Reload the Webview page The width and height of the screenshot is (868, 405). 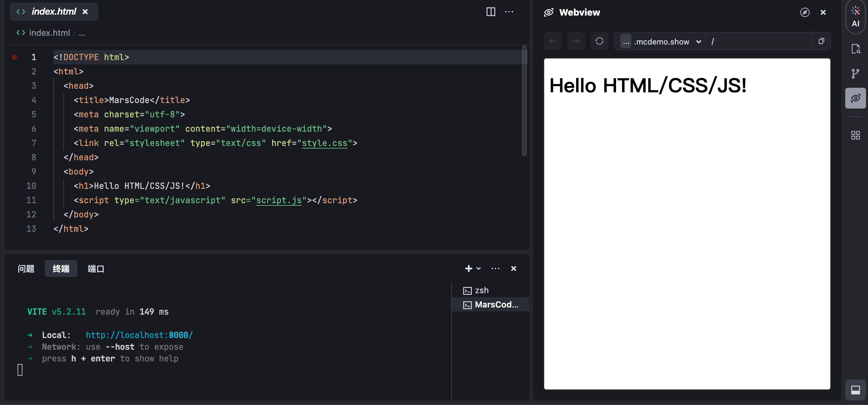pos(599,41)
